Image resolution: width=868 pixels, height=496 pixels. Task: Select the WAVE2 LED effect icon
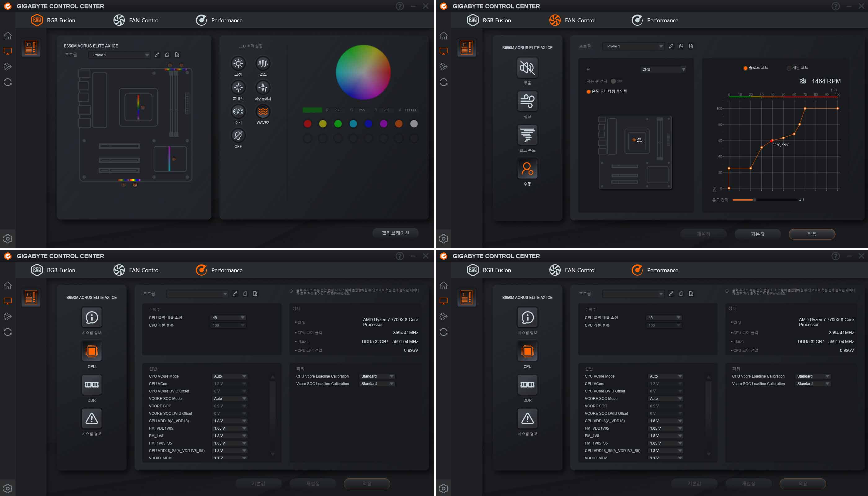pos(263,112)
